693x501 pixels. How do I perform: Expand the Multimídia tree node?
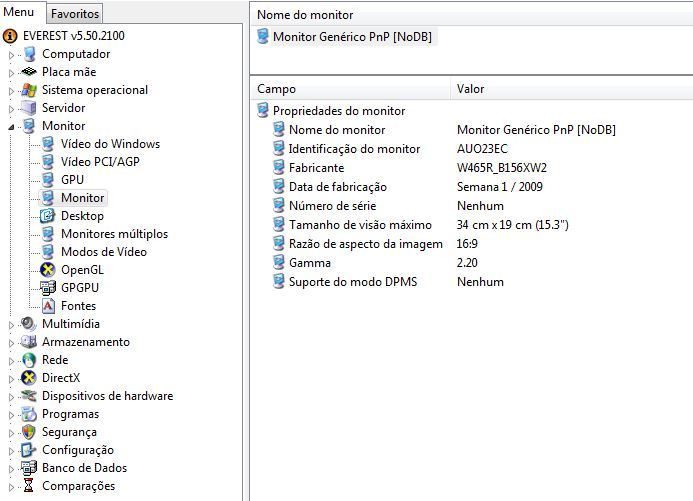11,325
